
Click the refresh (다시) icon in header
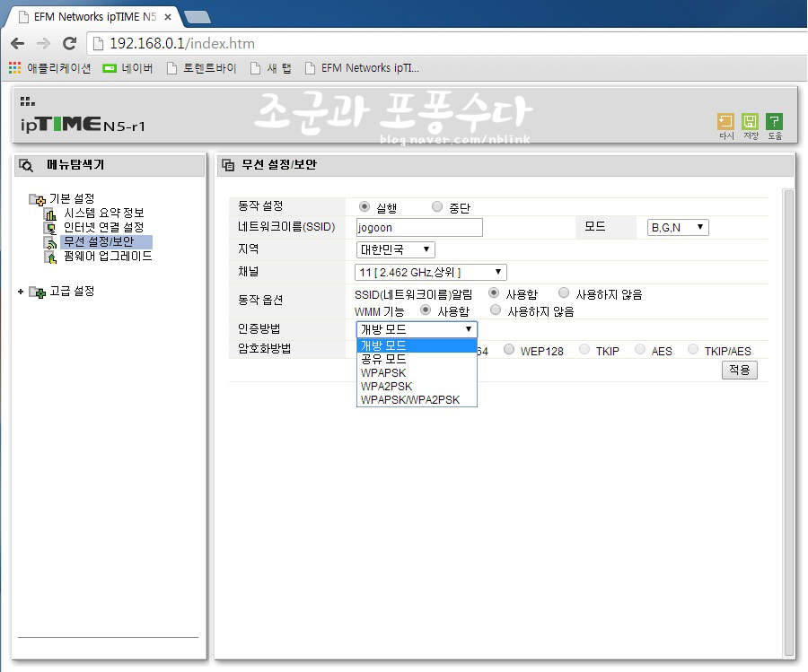(x=726, y=122)
